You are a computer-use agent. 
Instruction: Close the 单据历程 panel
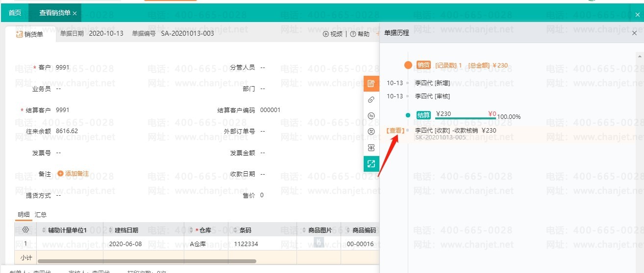pyautogui.click(x=634, y=33)
